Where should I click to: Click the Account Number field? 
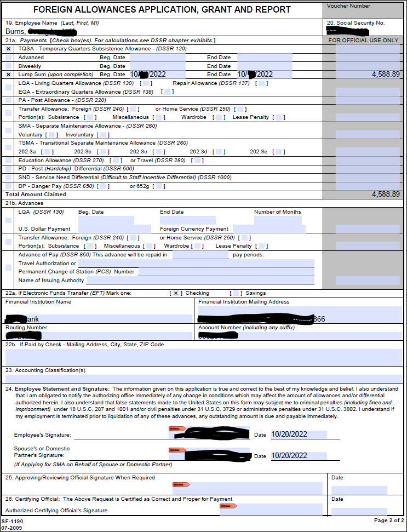300,336
